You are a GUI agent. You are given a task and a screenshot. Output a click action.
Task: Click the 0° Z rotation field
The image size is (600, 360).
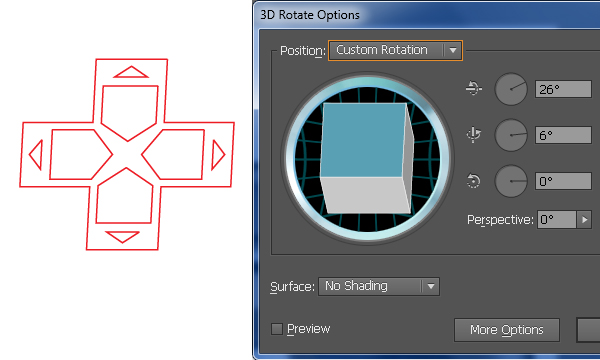tap(563, 181)
